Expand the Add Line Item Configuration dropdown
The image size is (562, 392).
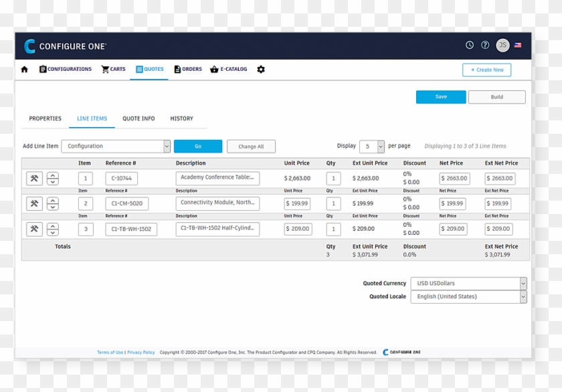167,146
